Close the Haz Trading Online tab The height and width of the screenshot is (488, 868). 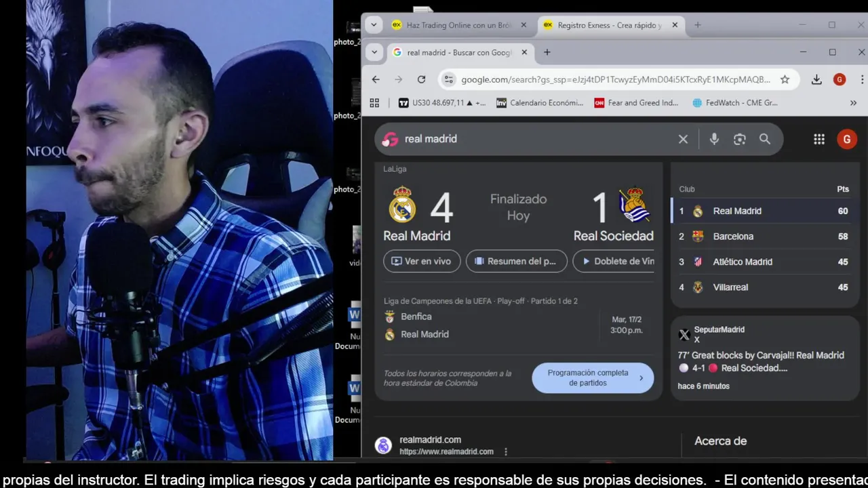(524, 25)
